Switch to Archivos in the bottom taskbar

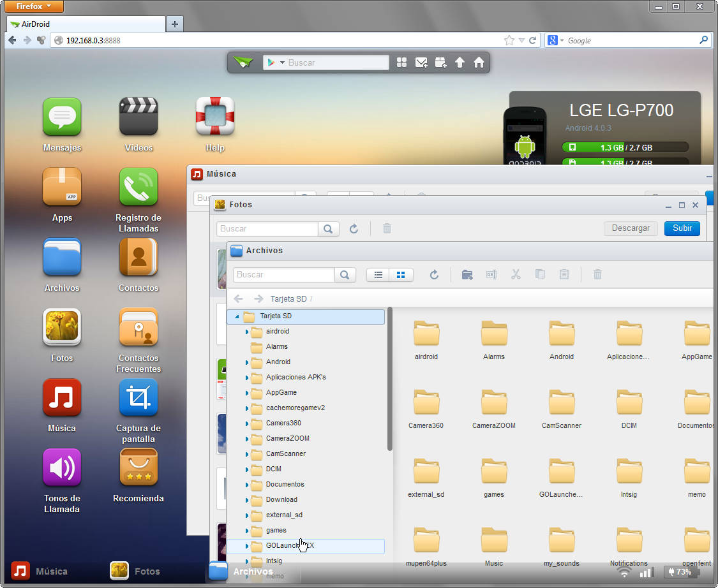click(241, 571)
